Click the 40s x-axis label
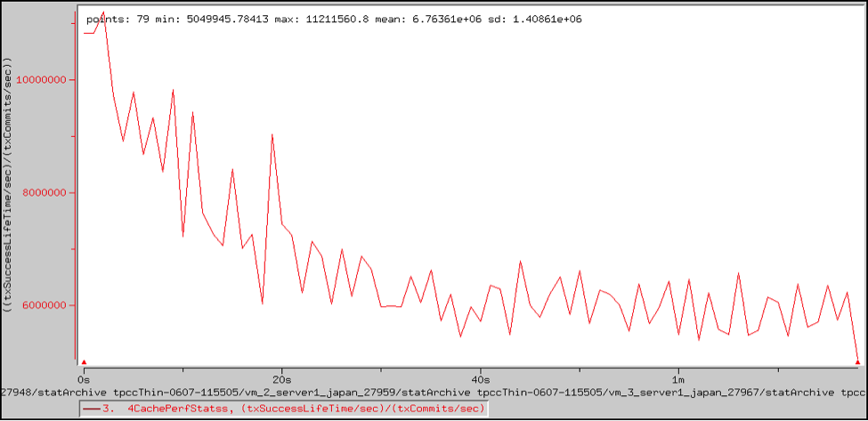Screen dimensions: 868x421 pyautogui.click(x=481, y=379)
